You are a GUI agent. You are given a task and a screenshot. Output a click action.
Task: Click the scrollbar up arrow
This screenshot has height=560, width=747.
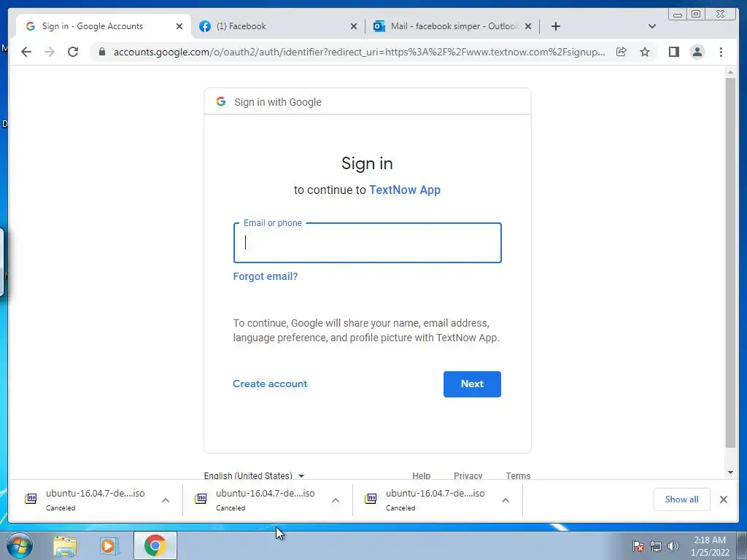point(730,72)
